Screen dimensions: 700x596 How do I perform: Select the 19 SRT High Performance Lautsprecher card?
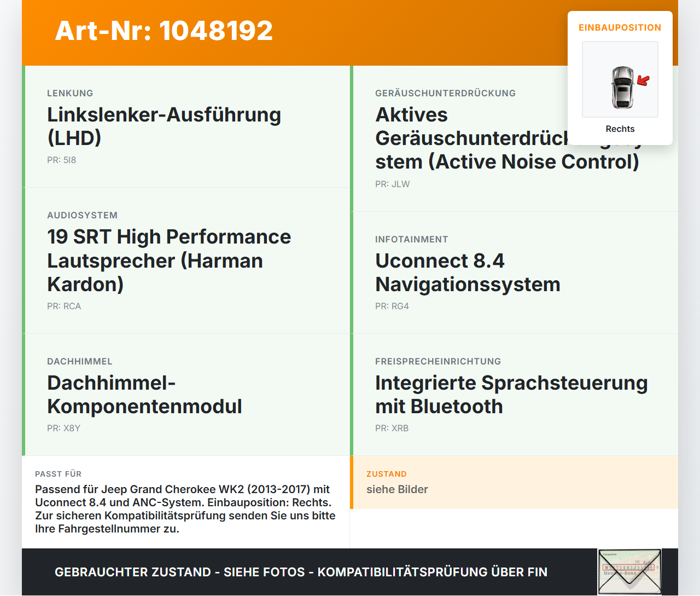[x=186, y=261]
